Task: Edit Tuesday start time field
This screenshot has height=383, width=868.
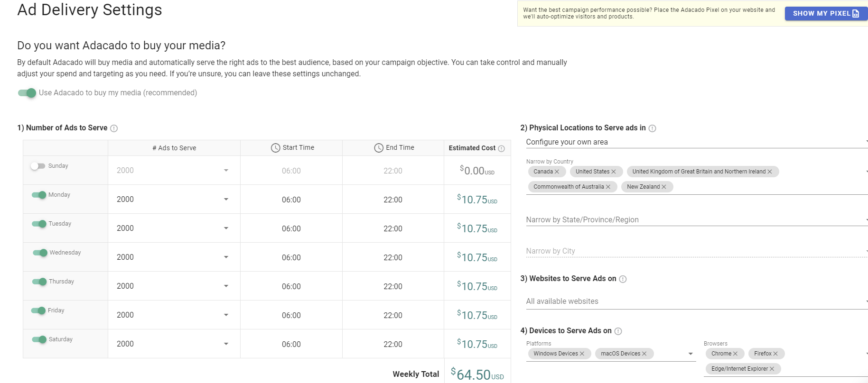Action: (291, 228)
